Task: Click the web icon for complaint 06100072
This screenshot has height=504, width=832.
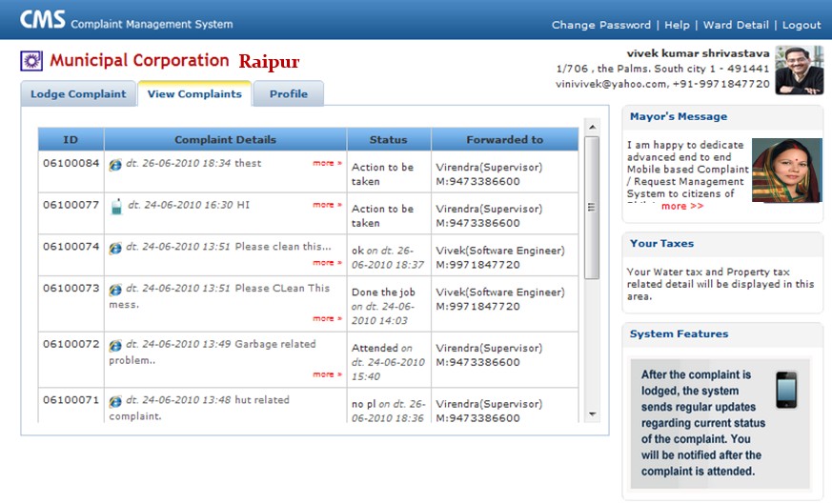Action: 115,346
